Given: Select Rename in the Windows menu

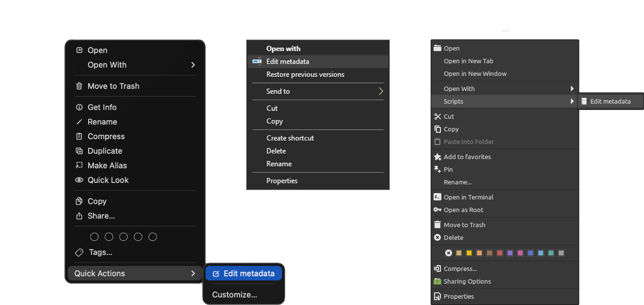Looking at the screenshot, I should [x=279, y=164].
